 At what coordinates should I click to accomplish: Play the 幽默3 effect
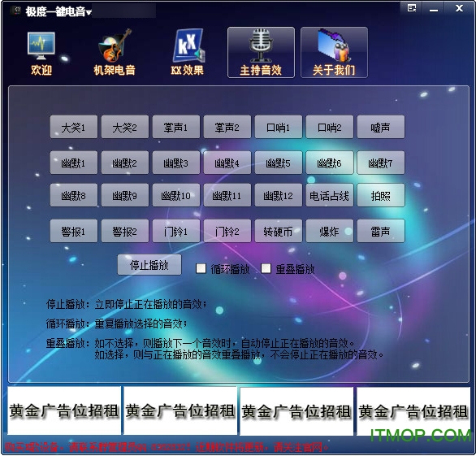tap(176, 163)
